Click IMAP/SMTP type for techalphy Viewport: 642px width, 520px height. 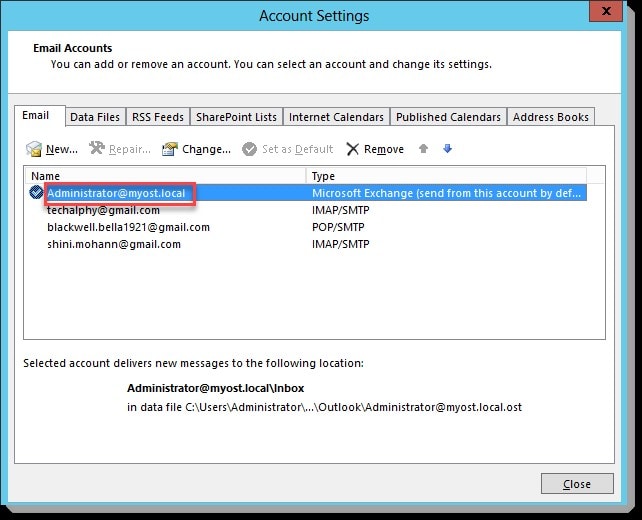pos(341,210)
